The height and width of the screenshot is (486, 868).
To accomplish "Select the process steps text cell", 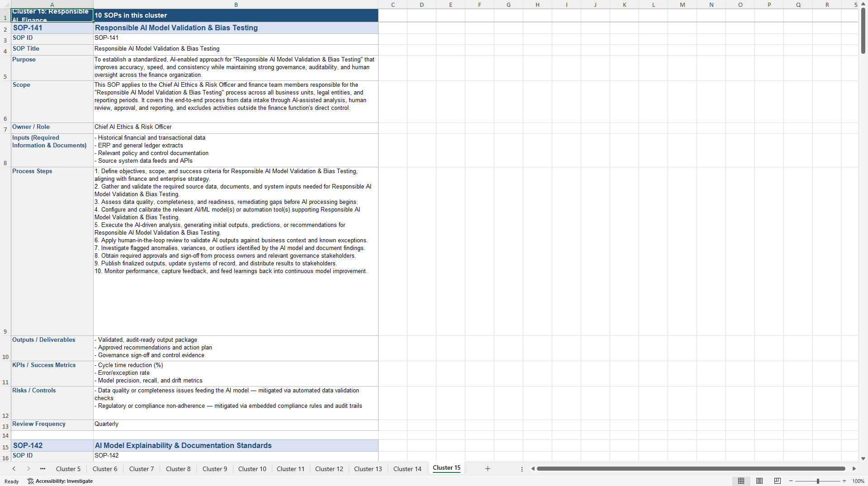I will coord(236,251).
